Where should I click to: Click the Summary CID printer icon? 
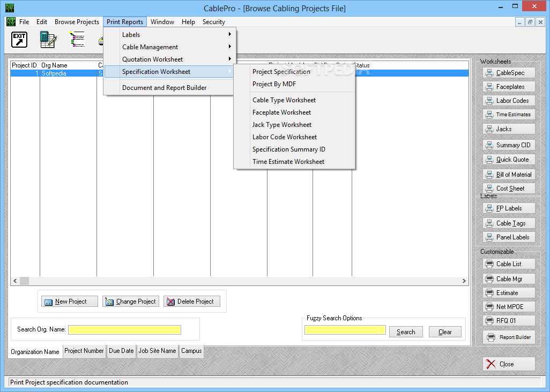click(x=489, y=145)
